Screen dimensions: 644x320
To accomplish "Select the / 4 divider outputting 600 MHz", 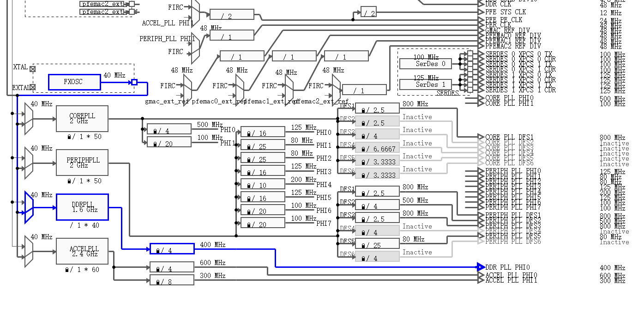I will pyautogui.click(x=172, y=267).
